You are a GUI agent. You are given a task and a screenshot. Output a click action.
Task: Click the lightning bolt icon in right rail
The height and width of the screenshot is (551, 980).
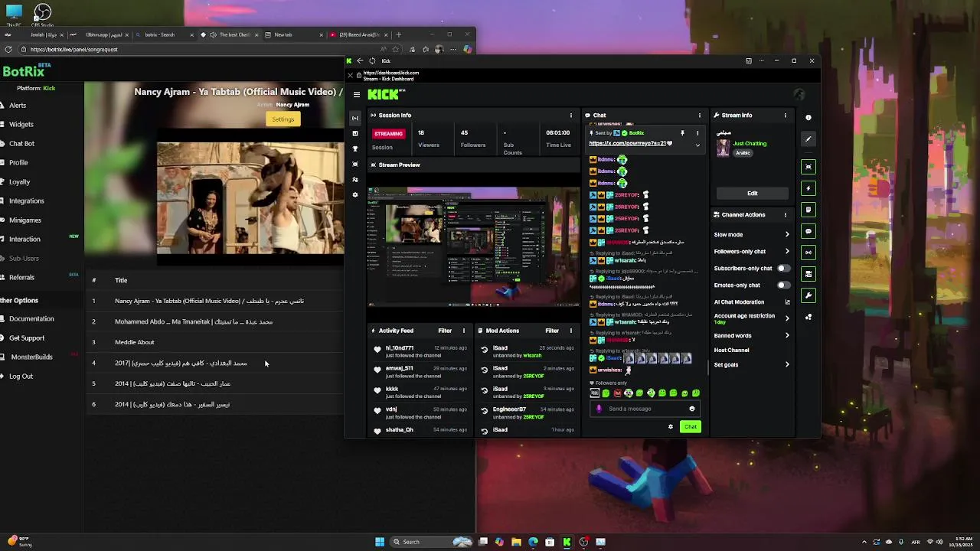tap(808, 188)
